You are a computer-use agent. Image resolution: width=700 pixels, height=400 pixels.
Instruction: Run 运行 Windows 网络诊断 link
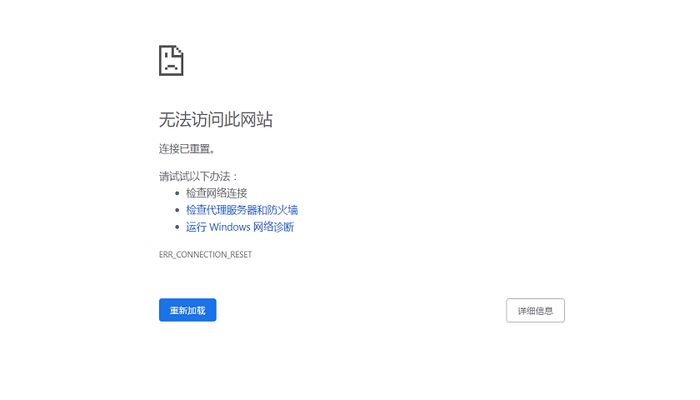click(x=240, y=227)
